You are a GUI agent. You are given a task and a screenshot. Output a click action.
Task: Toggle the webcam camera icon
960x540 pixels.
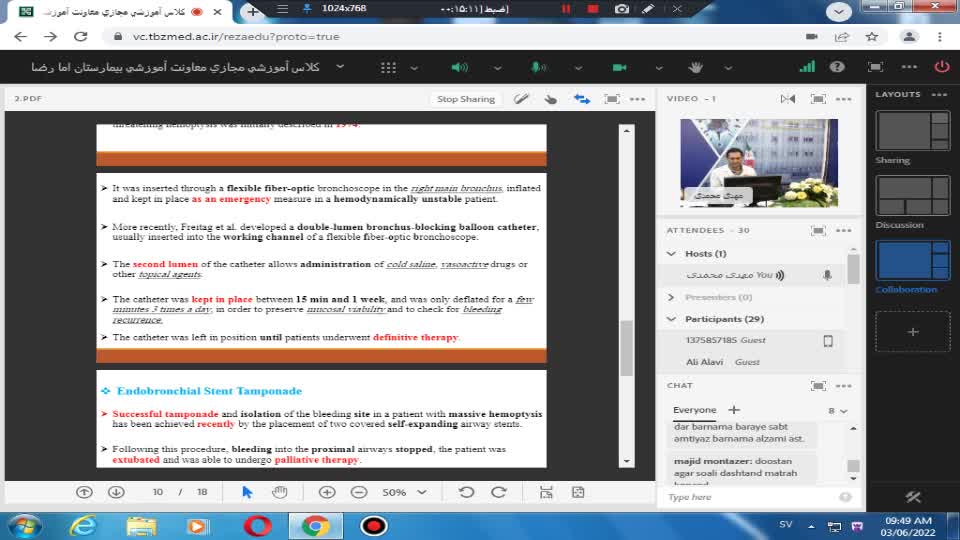[619, 67]
